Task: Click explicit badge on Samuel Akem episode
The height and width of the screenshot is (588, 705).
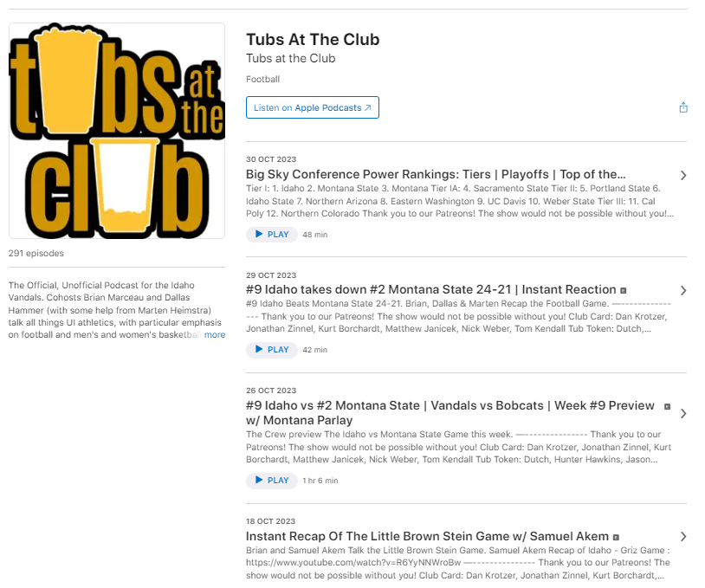Action: tap(616, 537)
